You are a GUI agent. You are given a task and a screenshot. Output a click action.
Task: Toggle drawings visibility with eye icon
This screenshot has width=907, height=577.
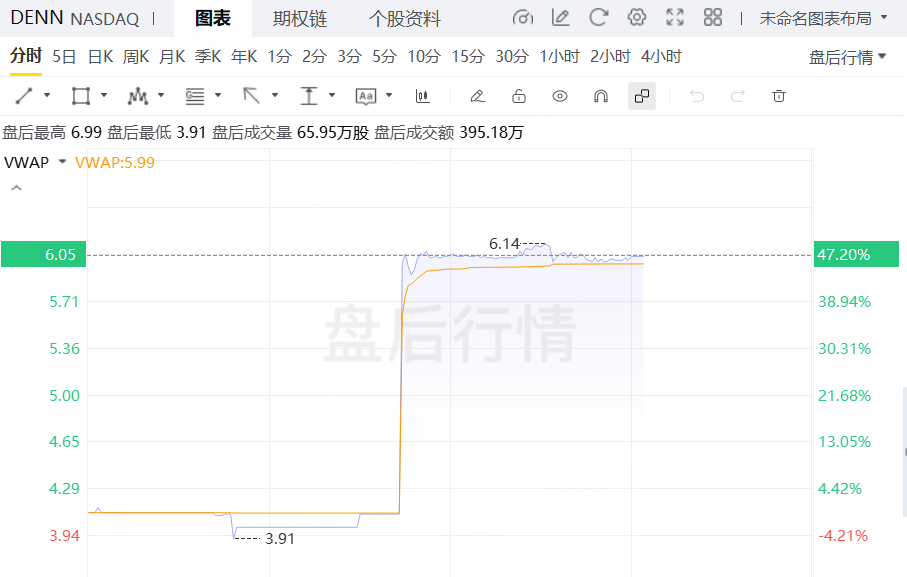[560, 96]
